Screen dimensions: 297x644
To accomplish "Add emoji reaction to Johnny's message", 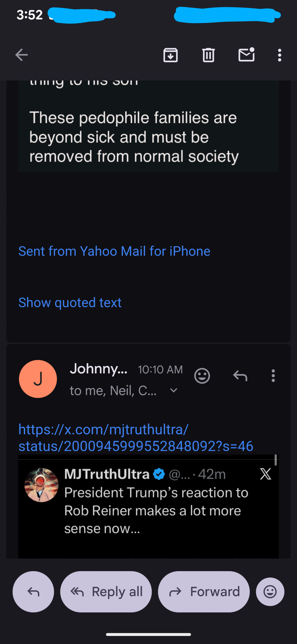I will pyautogui.click(x=202, y=376).
